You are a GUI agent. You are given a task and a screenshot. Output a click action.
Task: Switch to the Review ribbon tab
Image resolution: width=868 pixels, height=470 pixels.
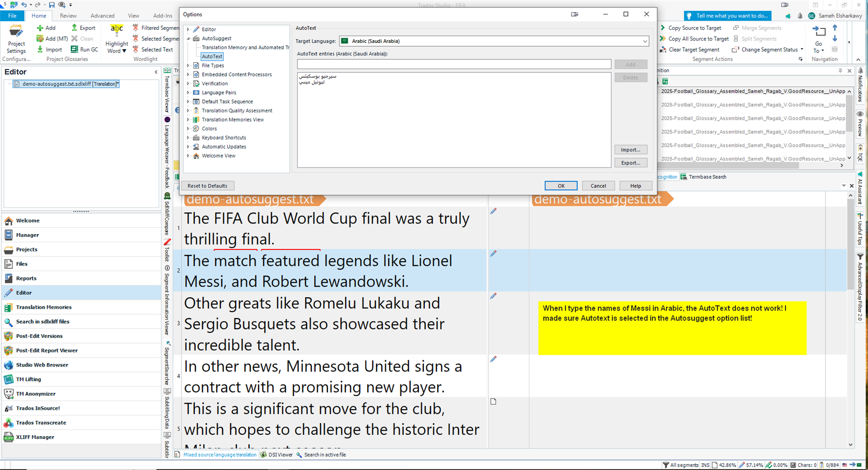(68, 16)
